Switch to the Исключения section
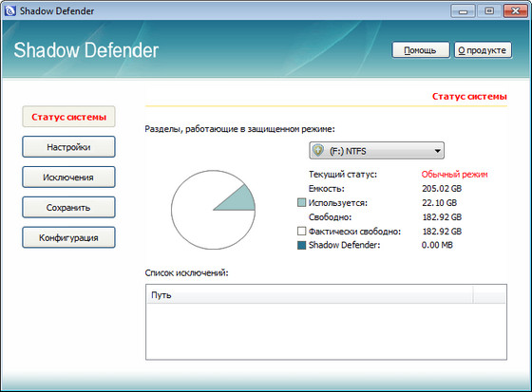 coord(68,177)
